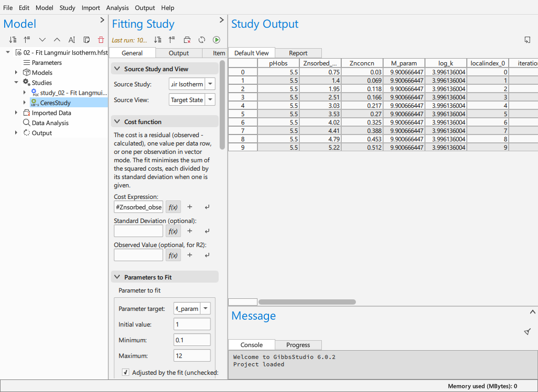This screenshot has width=538, height=392.
Task: Open the Import menu
Action: coord(91,7)
